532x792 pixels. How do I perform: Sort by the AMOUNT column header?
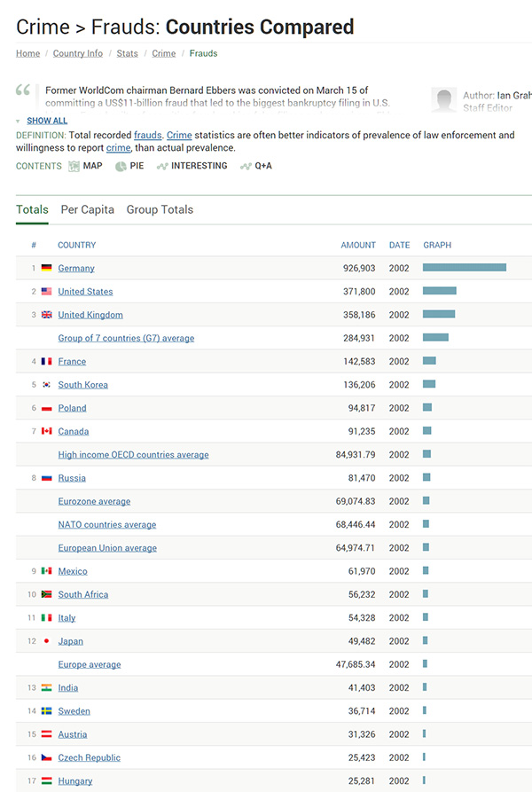358,245
